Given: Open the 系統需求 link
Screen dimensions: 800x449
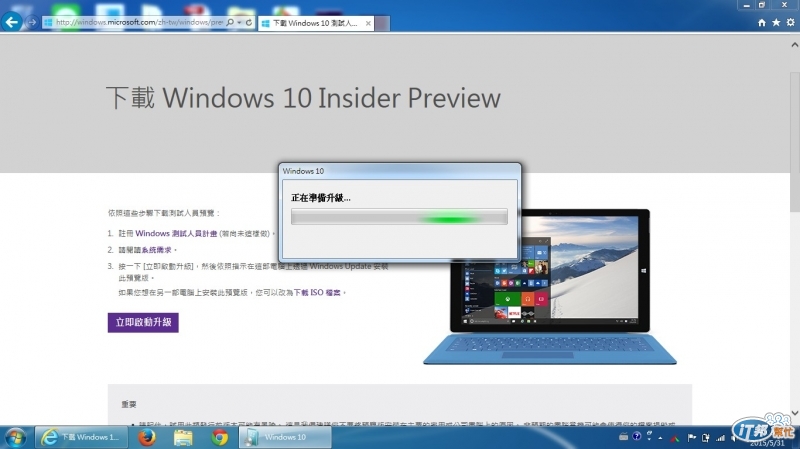Looking at the screenshot, I should tap(157, 250).
